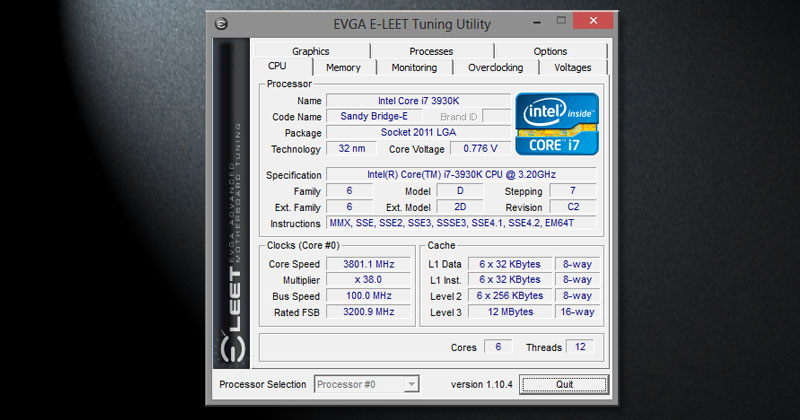Screen dimensions: 800x420
Task: Click the Clocks (Core #0) group label
Action: (303, 245)
